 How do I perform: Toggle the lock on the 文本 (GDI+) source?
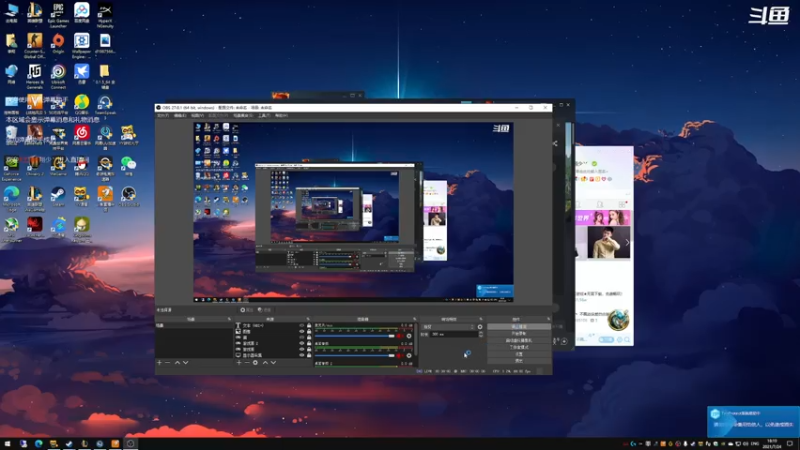[309, 326]
